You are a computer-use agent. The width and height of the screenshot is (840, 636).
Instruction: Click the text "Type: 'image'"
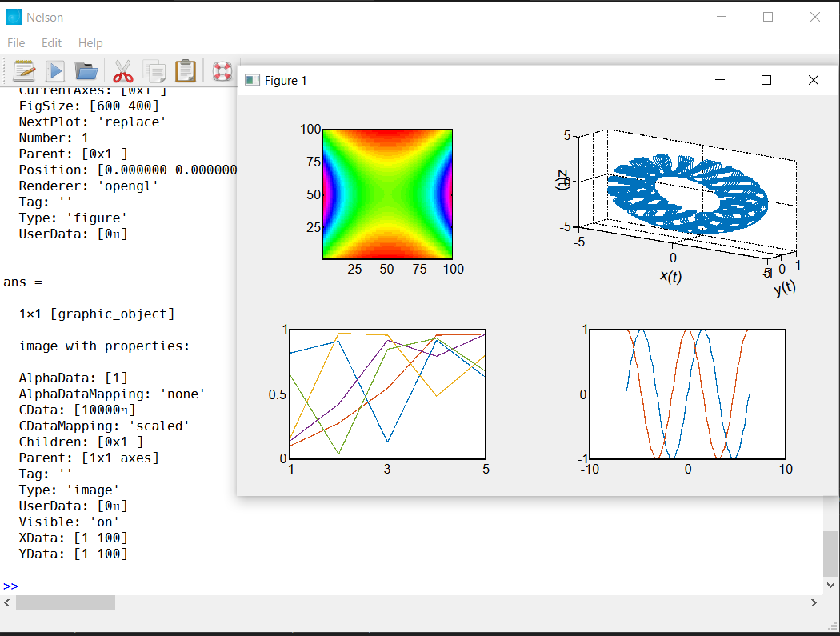tap(69, 490)
